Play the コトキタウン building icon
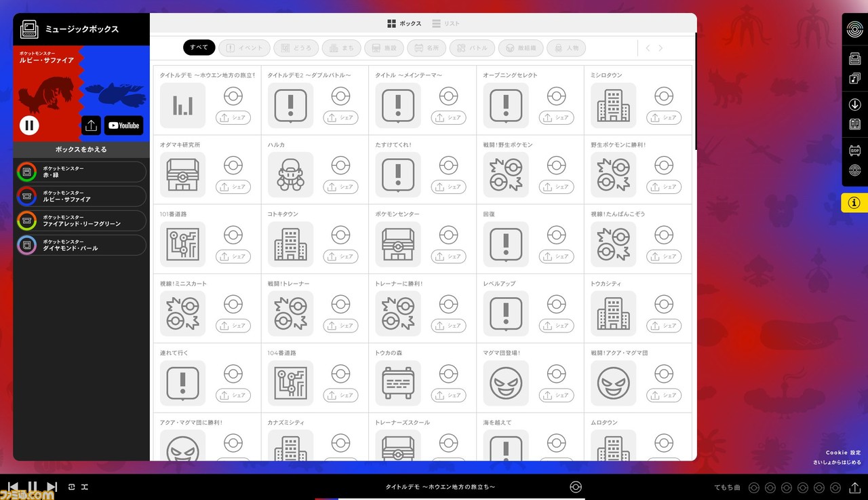Screen dimensions: 868x500 (290, 244)
